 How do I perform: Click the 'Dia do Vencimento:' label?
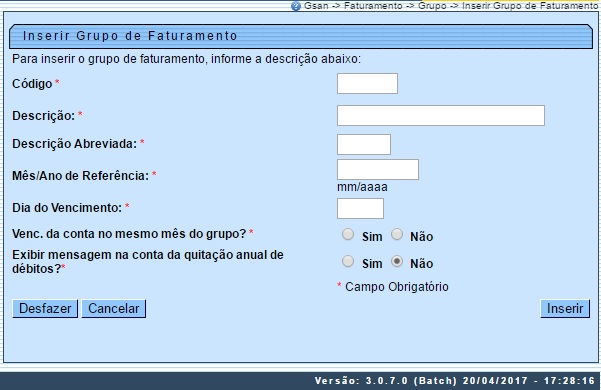tap(67, 208)
